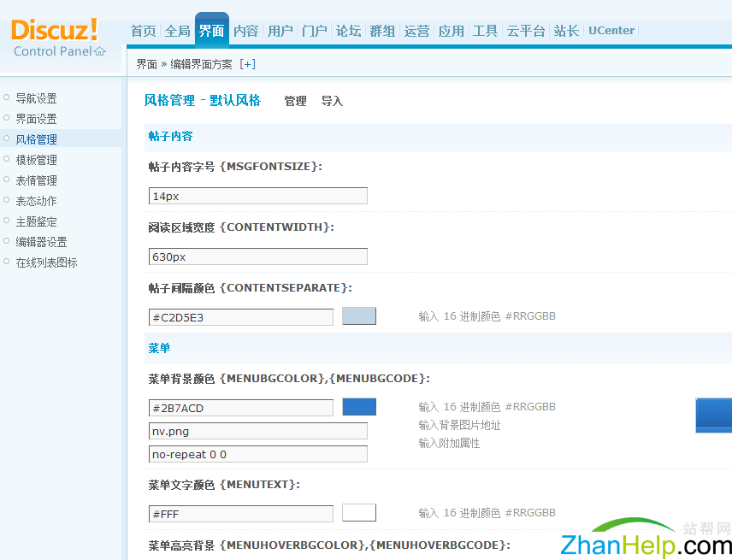Open 在线列表图标 sidebar entry
This screenshot has width=732, height=560.
point(46,262)
